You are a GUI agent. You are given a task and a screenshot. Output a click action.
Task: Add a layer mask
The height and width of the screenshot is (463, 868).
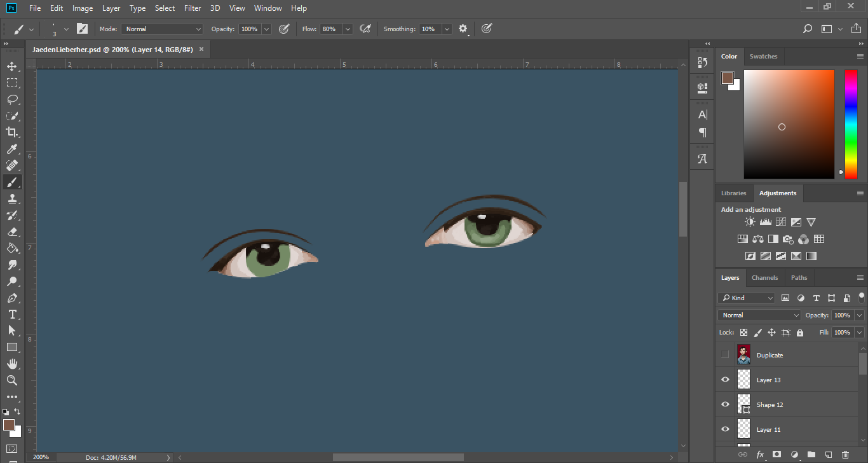[x=776, y=455]
